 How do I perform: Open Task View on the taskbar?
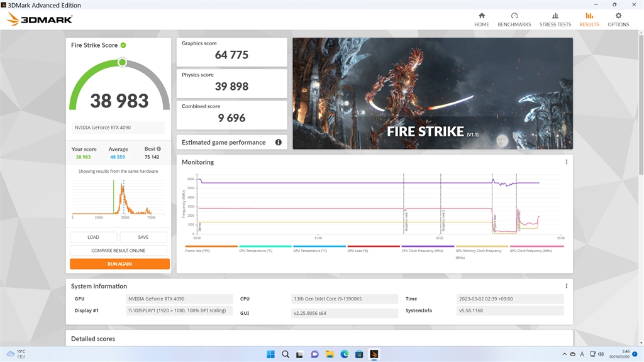(300, 354)
